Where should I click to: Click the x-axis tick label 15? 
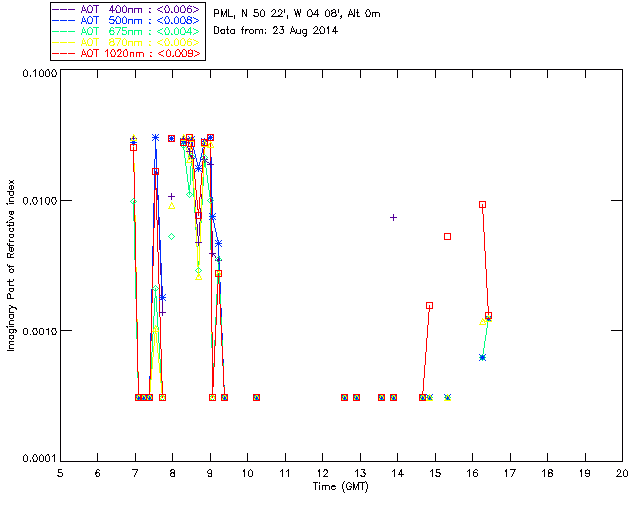pos(435,473)
